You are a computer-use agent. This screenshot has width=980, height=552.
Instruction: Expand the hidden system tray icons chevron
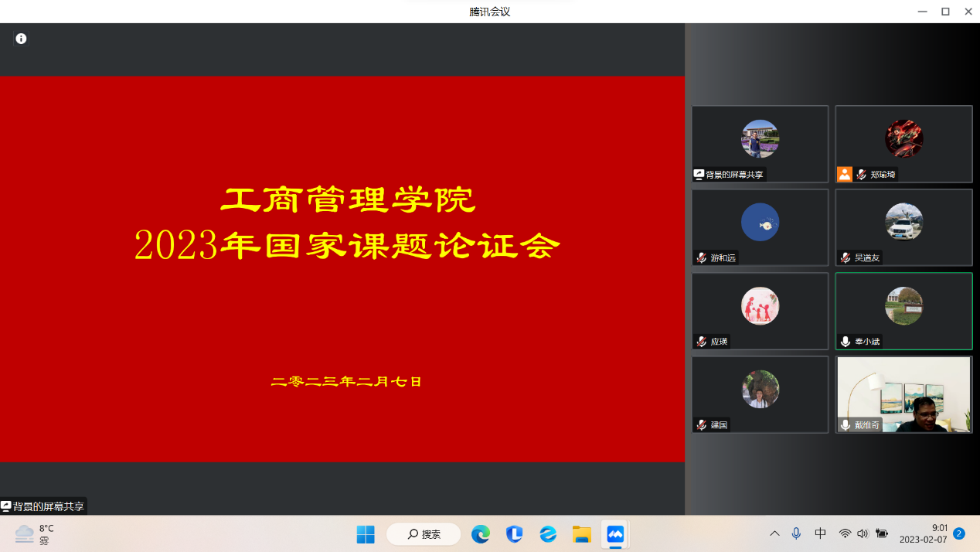point(774,533)
